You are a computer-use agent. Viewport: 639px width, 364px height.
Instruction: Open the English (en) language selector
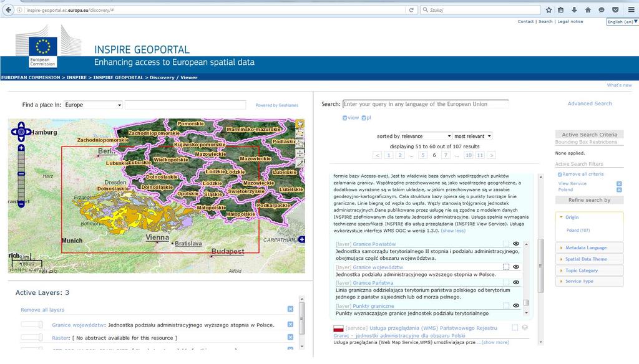tap(622, 22)
